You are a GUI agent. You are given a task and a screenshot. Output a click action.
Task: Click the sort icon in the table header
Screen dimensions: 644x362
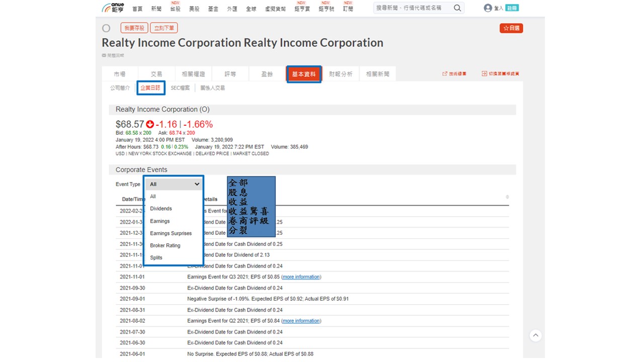[507, 197]
